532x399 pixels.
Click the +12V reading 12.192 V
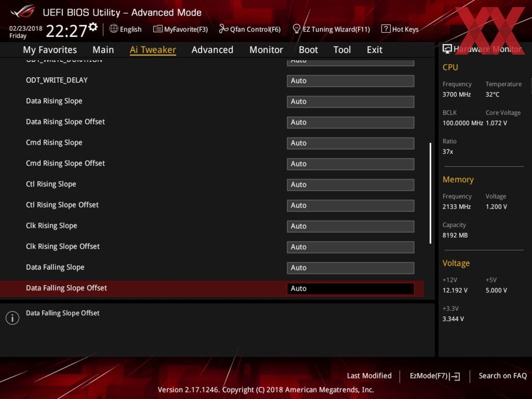[x=455, y=290]
